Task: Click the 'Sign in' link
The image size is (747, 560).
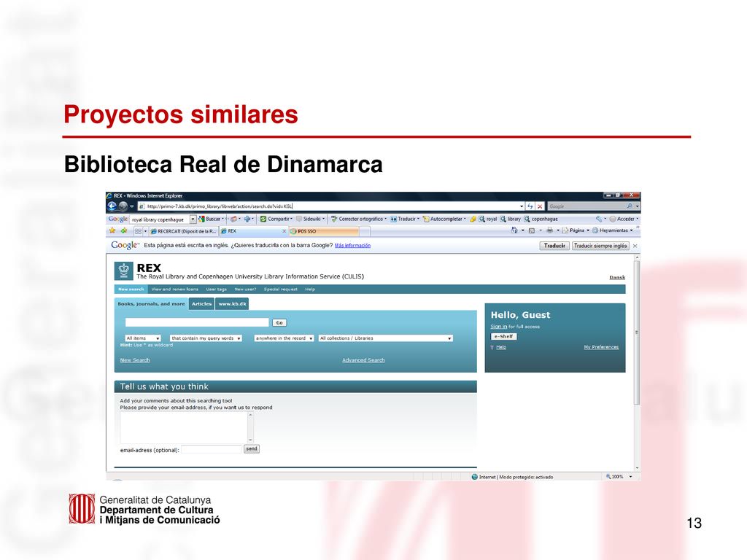Action: point(499,327)
